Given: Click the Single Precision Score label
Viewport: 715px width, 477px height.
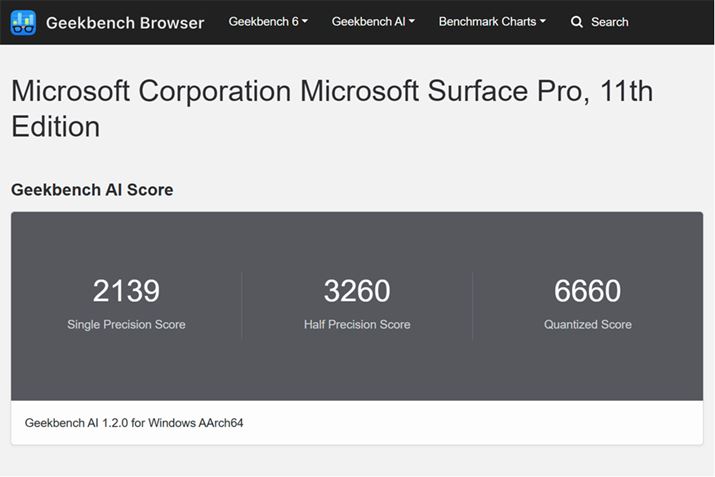Looking at the screenshot, I should [x=126, y=324].
